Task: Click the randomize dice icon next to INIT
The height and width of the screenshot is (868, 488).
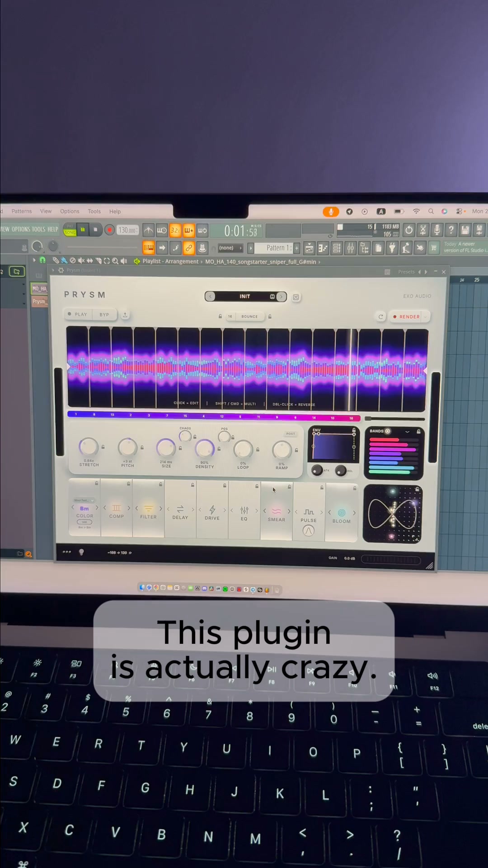Action: 296,297
